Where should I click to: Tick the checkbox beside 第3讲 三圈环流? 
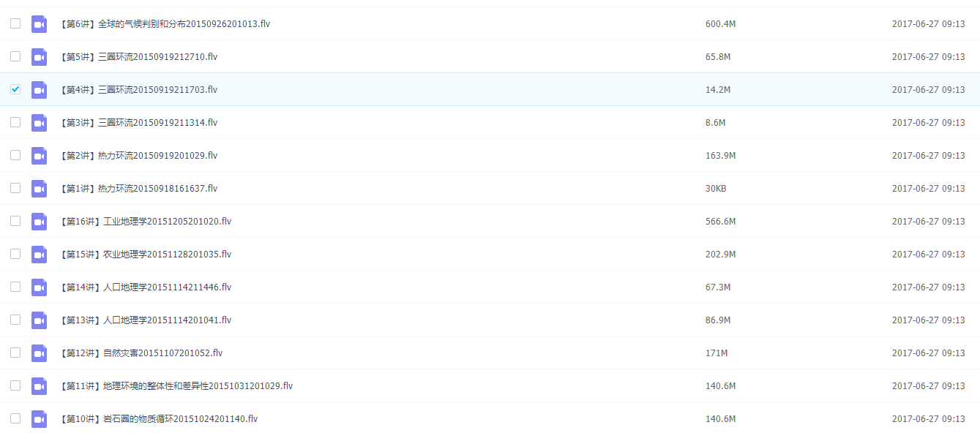tap(15, 122)
